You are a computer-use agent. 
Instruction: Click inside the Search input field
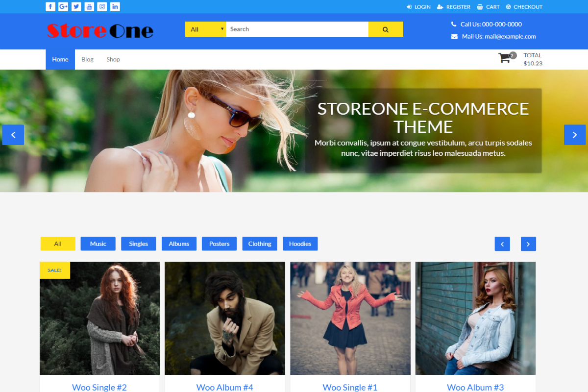pos(294,29)
